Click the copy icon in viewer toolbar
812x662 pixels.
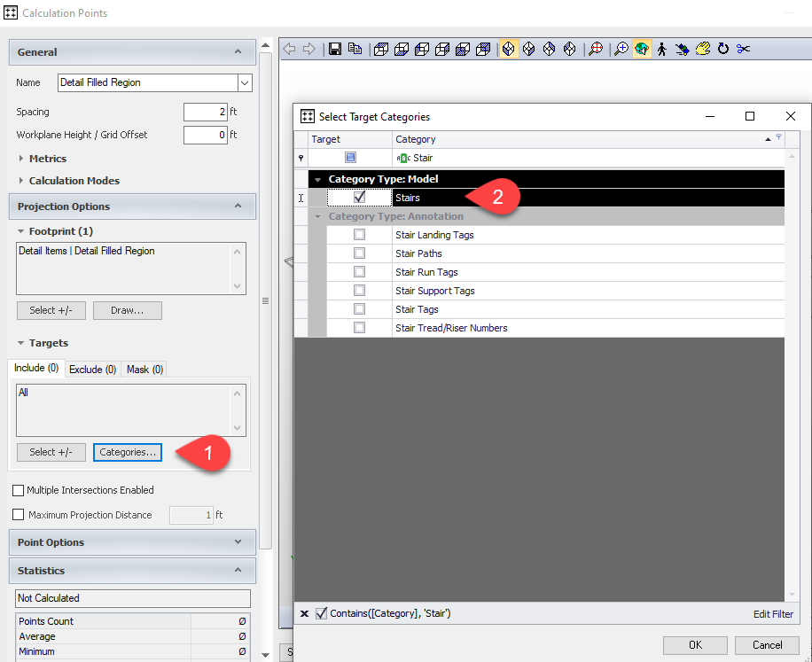coord(355,49)
